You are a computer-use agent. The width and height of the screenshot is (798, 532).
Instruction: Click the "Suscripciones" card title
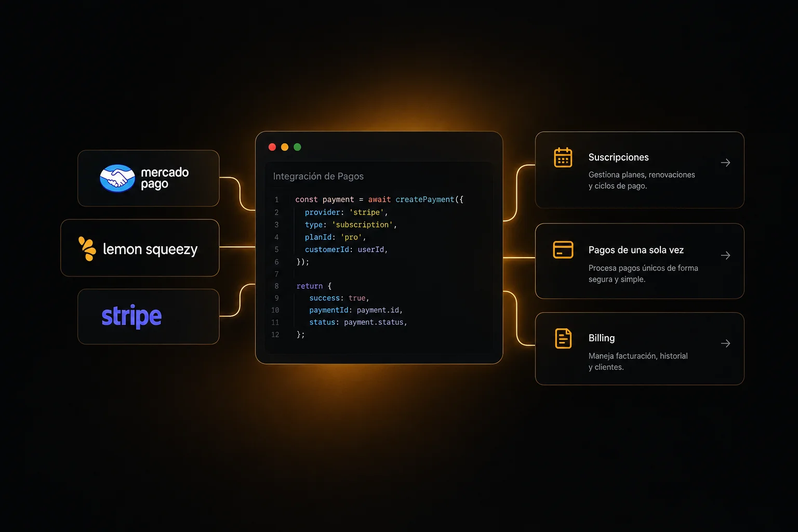click(619, 157)
